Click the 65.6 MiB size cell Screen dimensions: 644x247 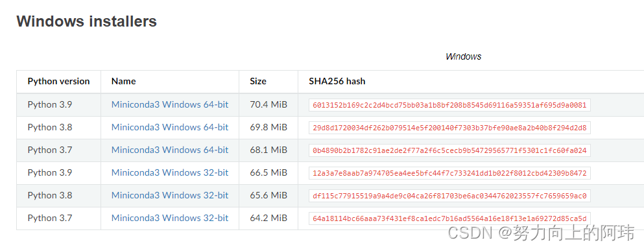point(268,195)
